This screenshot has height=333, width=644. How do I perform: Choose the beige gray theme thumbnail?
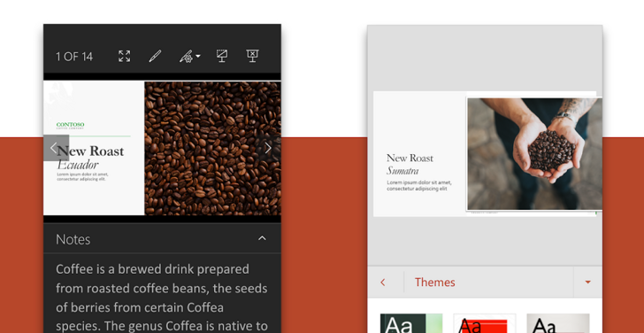click(558, 323)
